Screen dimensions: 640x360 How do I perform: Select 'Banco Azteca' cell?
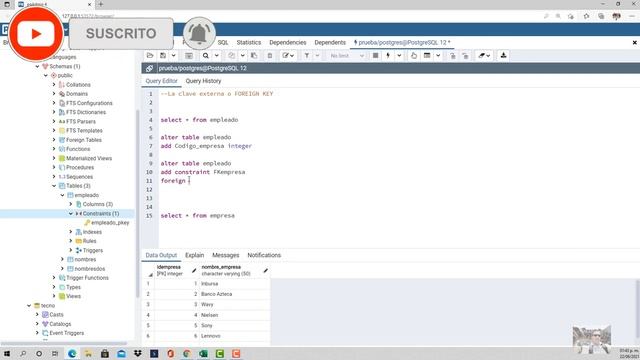[235, 294]
